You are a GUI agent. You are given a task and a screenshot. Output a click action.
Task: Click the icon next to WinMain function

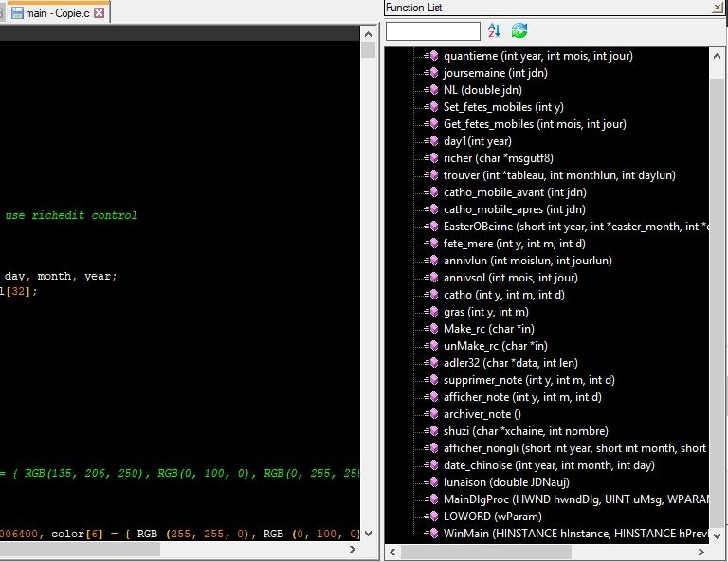432,534
